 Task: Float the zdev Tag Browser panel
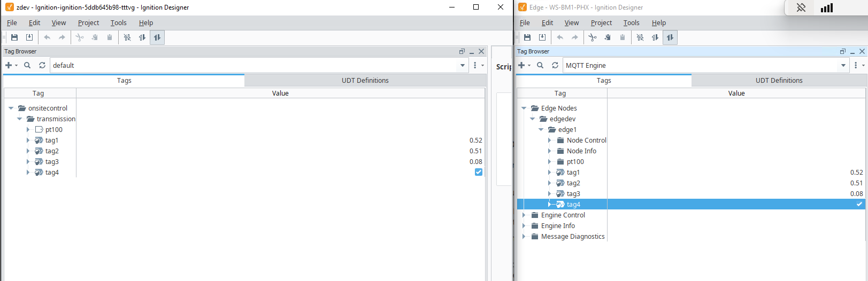462,51
